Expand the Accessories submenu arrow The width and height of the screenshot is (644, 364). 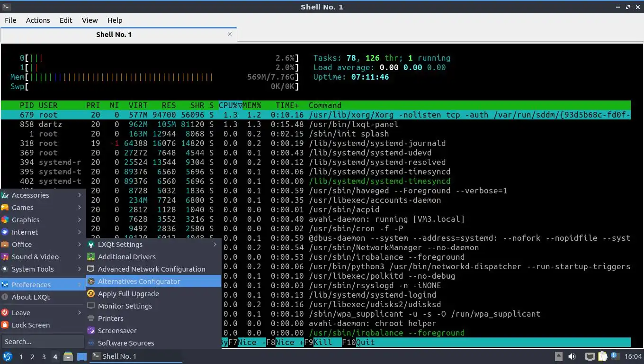click(x=80, y=195)
